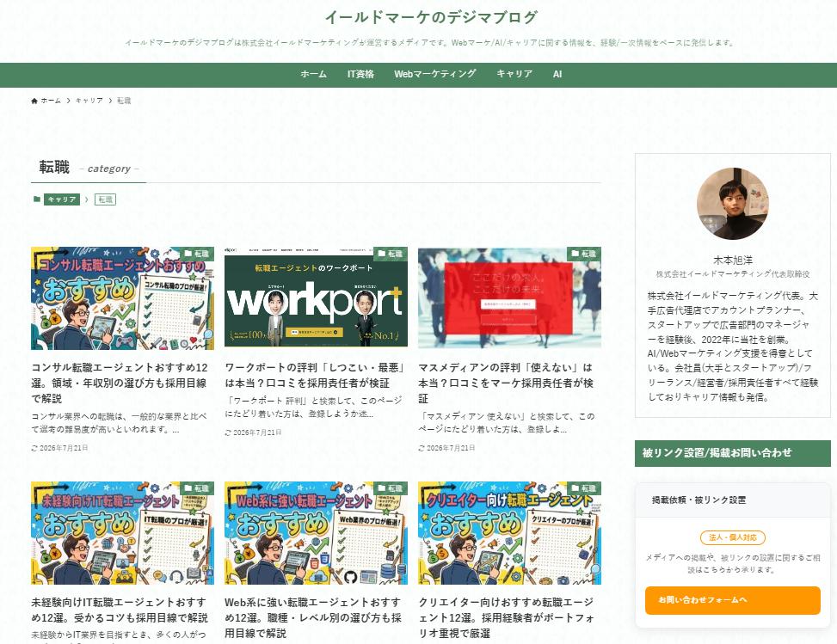The image size is (837, 644).
Task: Click the site title イールドマーケのデジマブログ
Action: 431,17
